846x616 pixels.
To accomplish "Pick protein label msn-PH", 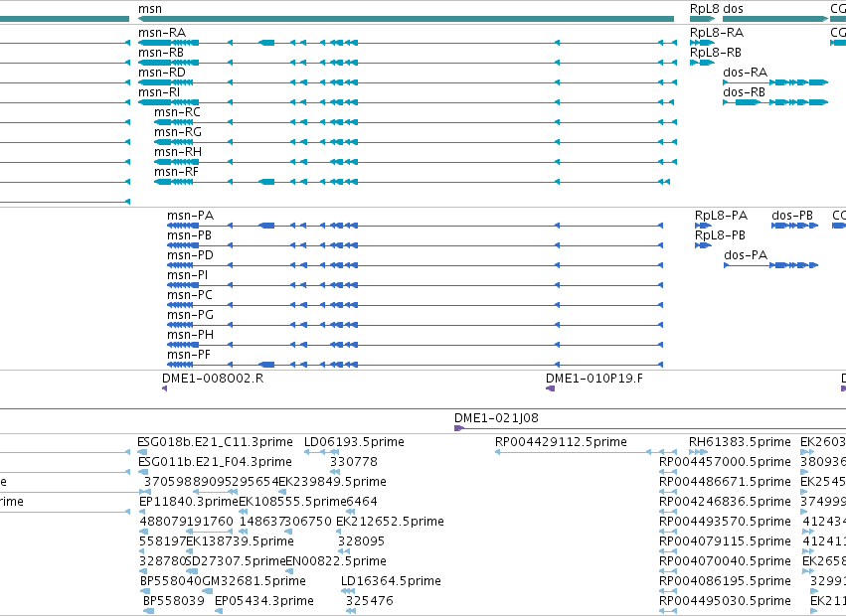I will (x=191, y=335).
